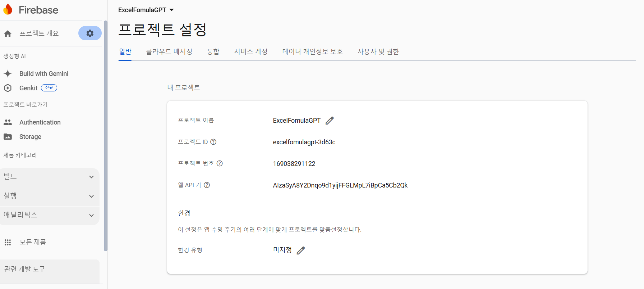Screen dimensions: 644x289
Task: Click the Firebase flame logo
Action: click(8, 10)
